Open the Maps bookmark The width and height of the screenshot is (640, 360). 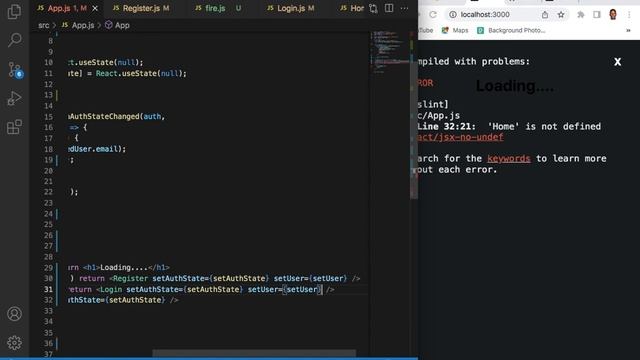456,31
